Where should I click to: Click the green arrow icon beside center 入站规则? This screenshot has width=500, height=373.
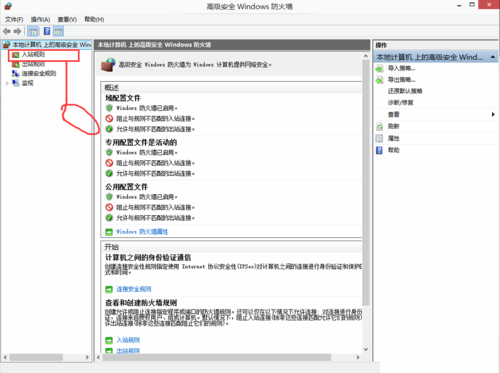pyautogui.click(x=109, y=340)
